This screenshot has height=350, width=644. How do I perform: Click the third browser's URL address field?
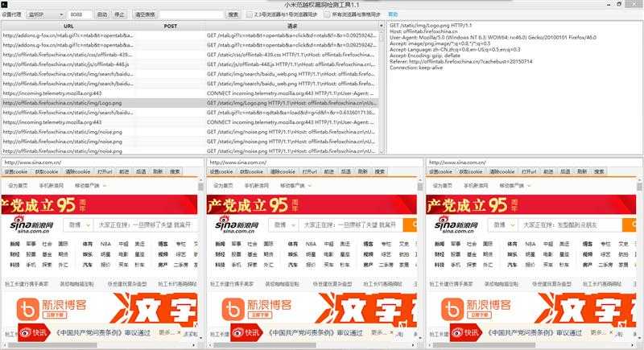coord(534,163)
